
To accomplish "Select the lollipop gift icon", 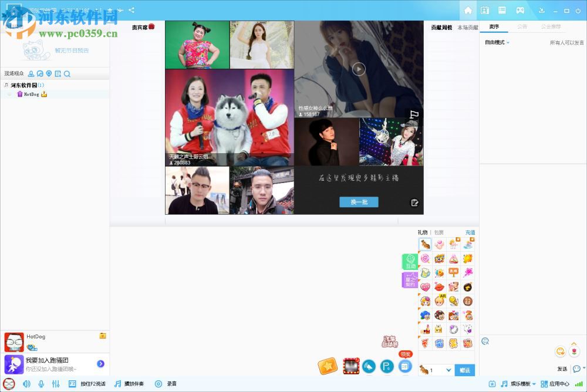I will click(425, 258).
